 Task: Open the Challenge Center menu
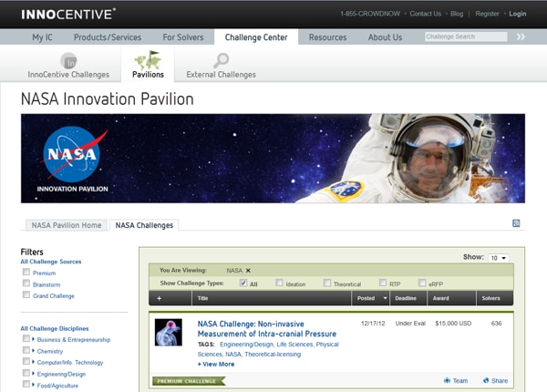[x=256, y=37]
